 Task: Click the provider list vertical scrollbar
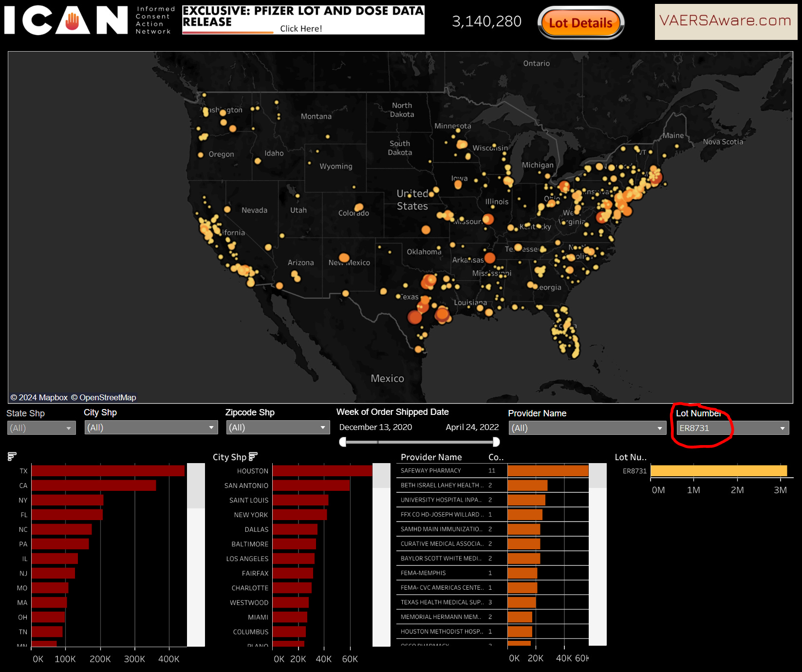pos(597,555)
